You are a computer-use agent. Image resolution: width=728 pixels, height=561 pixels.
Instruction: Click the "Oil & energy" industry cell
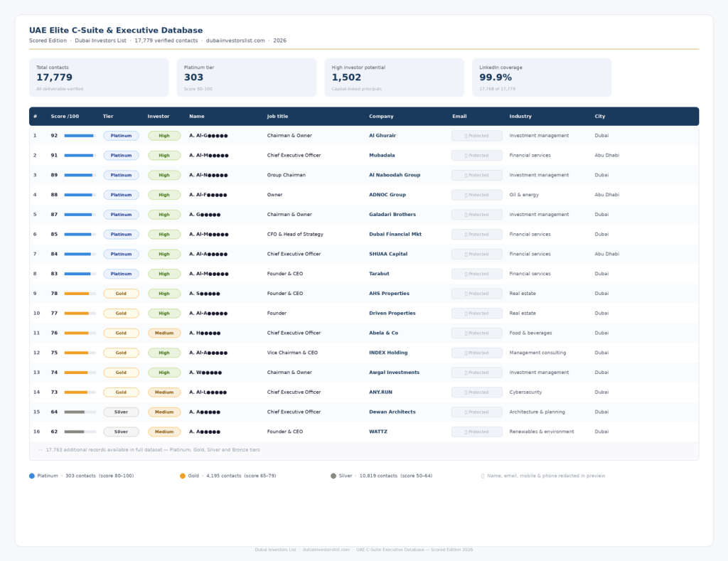(524, 195)
